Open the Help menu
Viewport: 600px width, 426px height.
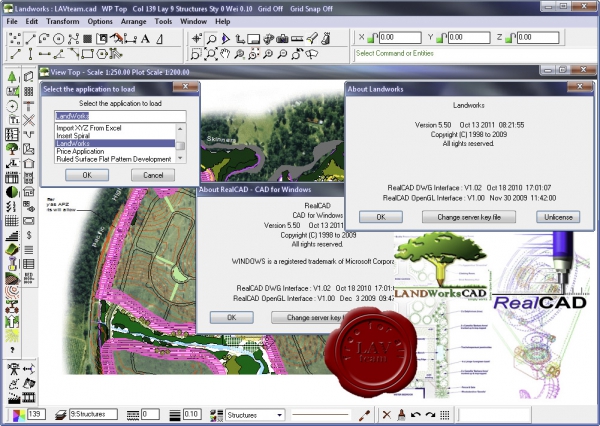pyautogui.click(x=223, y=21)
